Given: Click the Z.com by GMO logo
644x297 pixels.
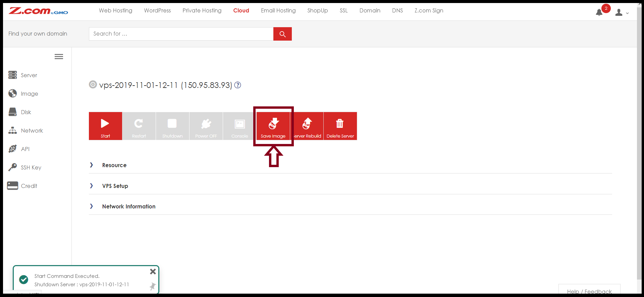Looking at the screenshot, I should pos(38,11).
